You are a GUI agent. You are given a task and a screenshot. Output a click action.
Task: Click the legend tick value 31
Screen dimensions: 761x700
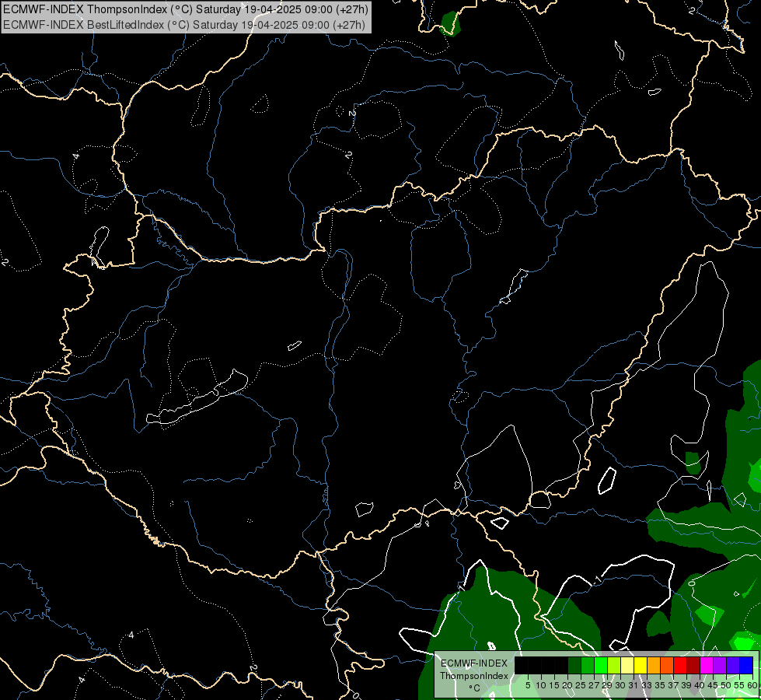click(x=634, y=685)
